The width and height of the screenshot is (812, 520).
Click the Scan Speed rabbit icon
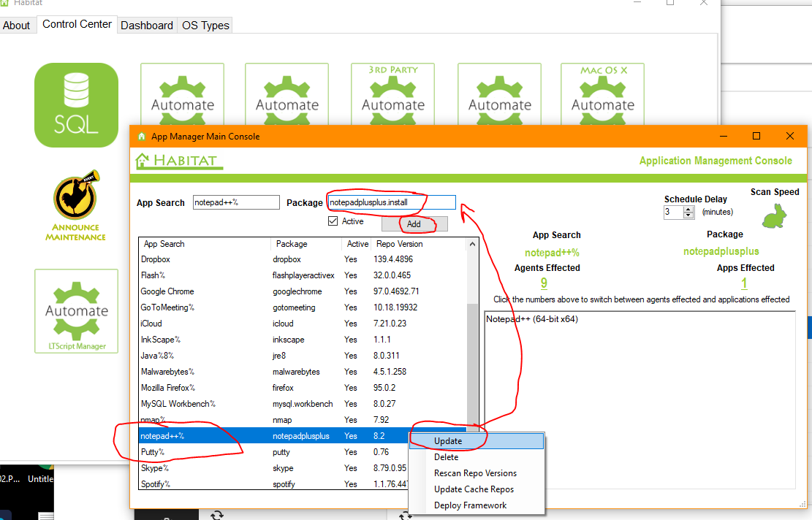(x=775, y=215)
